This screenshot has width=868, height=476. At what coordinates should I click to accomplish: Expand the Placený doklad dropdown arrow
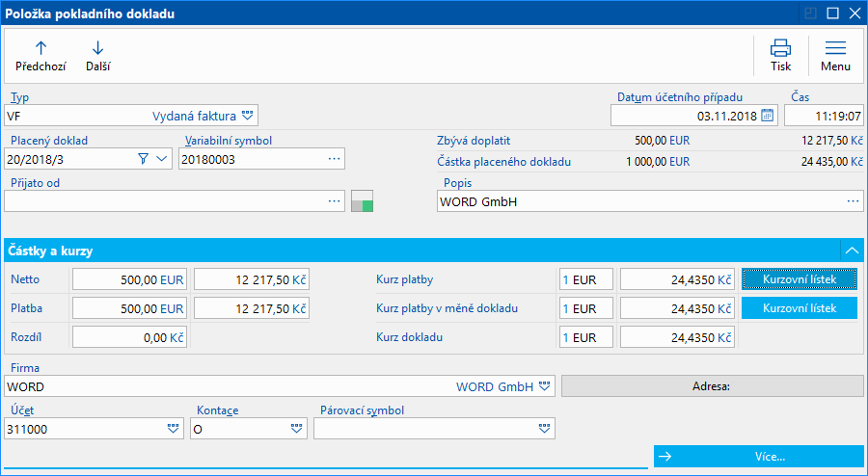[x=162, y=159]
